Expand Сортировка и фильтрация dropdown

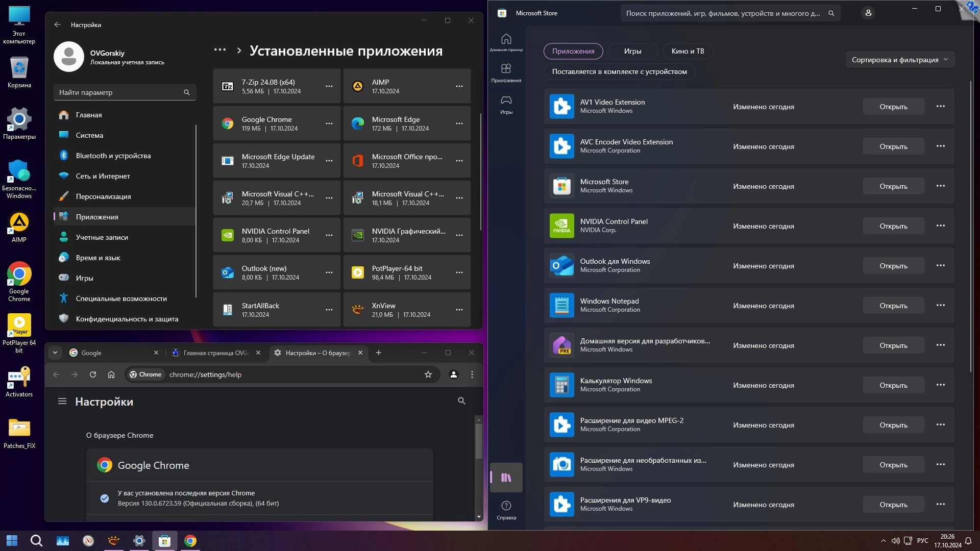(x=899, y=60)
